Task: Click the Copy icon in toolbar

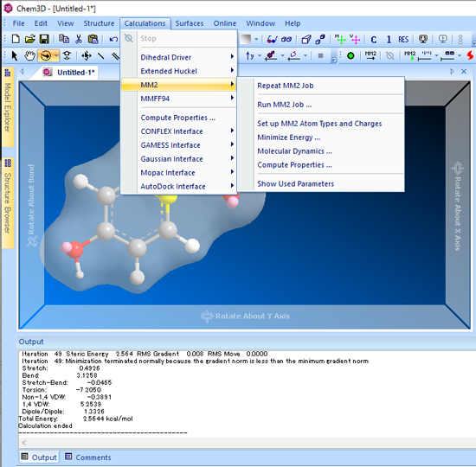Action: 64,39
